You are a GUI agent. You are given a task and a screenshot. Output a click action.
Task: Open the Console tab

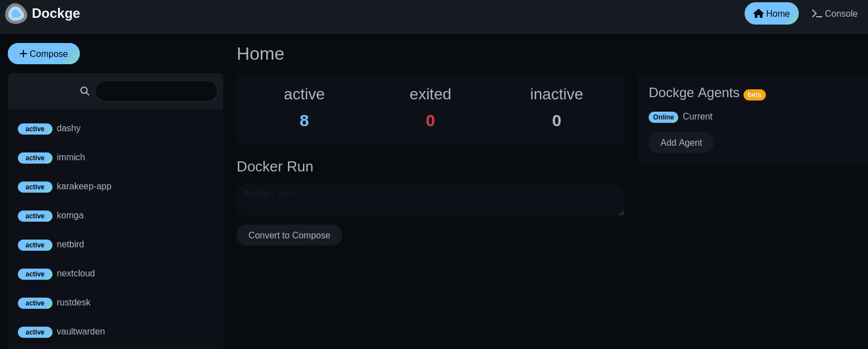click(x=835, y=13)
